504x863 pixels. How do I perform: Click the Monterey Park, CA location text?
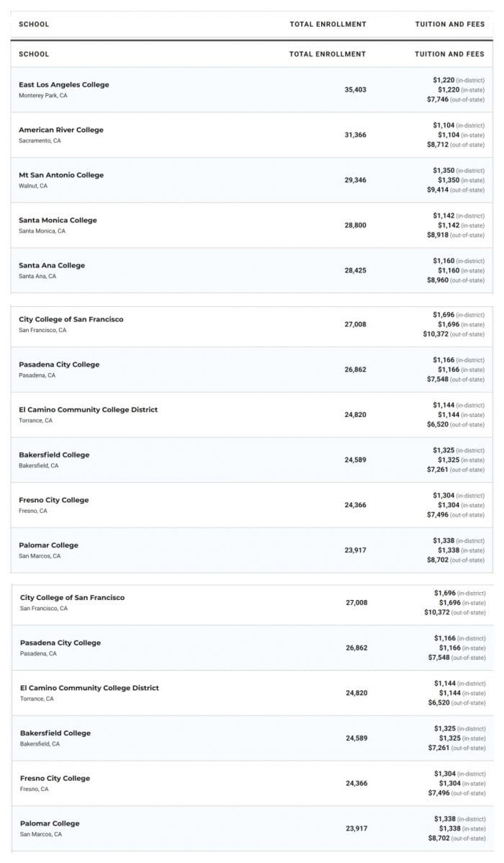(x=43, y=96)
